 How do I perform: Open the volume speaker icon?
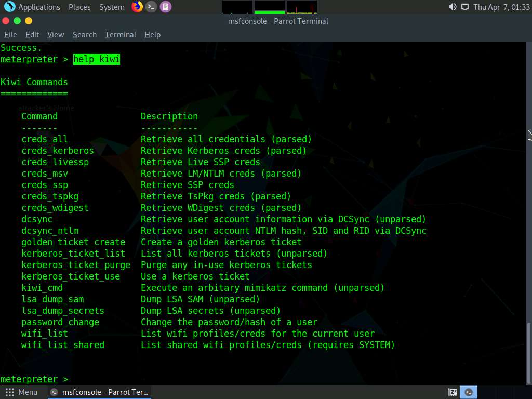[x=453, y=7]
